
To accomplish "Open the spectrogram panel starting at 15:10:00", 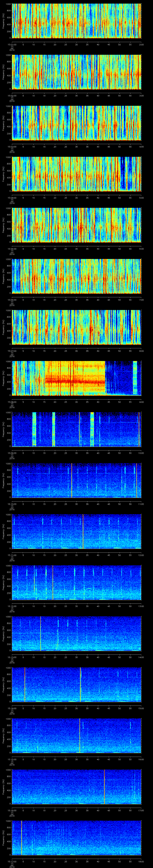I will pyautogui.click(x=76, y=480).
